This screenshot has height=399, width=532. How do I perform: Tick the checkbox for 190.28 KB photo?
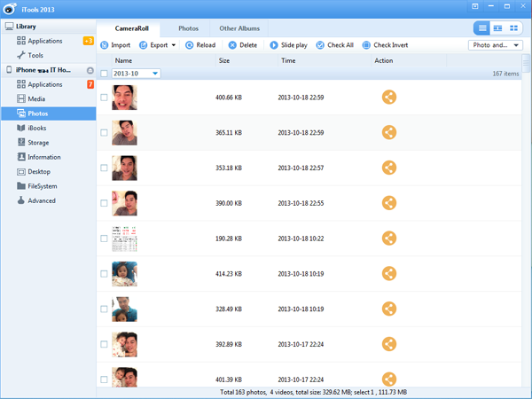[104, 239]
